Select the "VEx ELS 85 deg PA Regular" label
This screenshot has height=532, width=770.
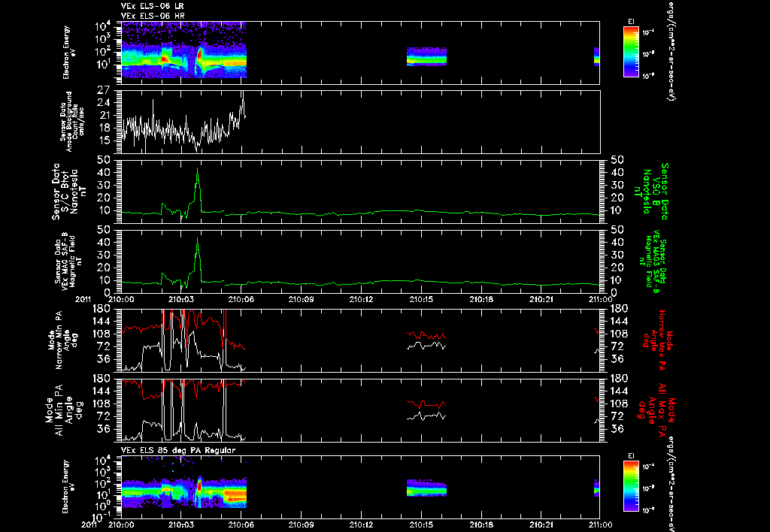click(178, 450)
